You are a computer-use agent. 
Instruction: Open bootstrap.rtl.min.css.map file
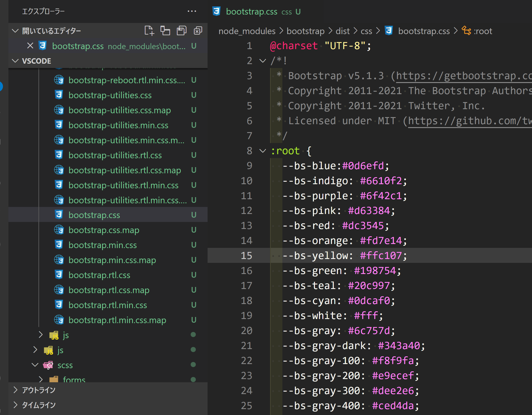coord(117,320)
